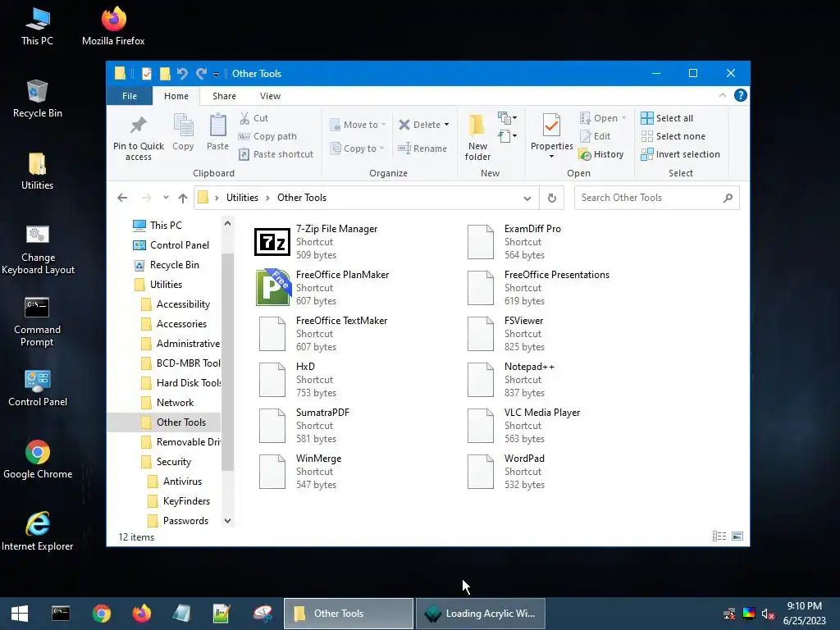
Task: Create a New folder
Action: [x=477, y=137]
